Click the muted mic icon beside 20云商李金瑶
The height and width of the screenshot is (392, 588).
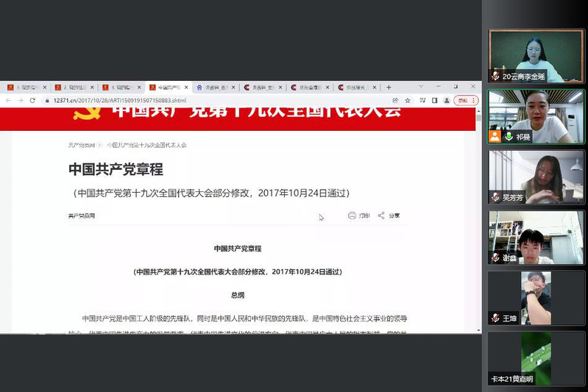click(x=496, y=76)
